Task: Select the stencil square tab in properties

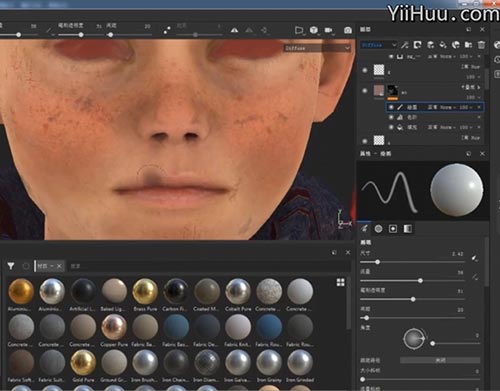Action: pos(393,229)
